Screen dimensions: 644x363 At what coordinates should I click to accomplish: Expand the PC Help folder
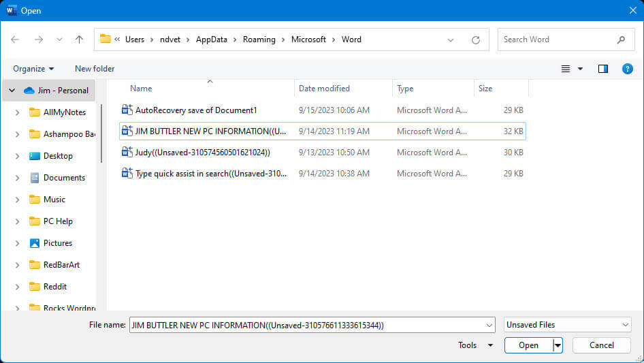(x=17, y=221)
